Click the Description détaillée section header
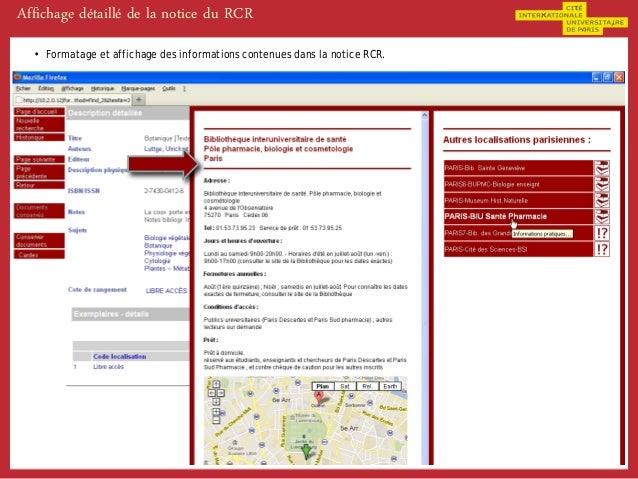Image resolution: width=638 pixels, height=479 pixels. coord(128,113)
